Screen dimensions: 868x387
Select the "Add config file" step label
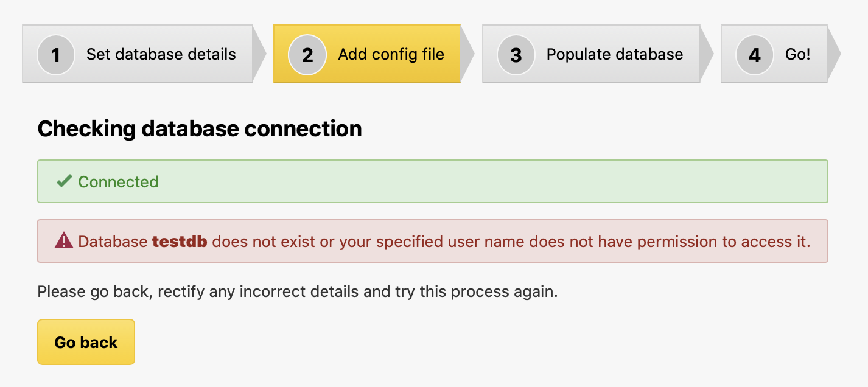(x=391, y=54)
